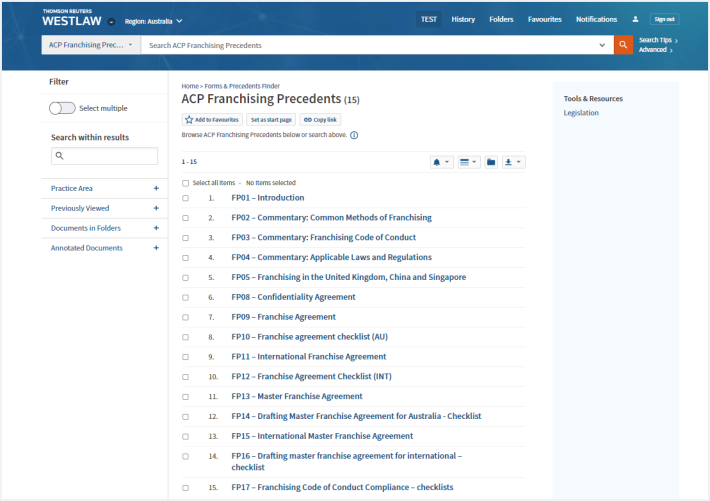
Task: Expand the search history chevron in search bar
Action: pyautogui.click(x=602, y=45)
